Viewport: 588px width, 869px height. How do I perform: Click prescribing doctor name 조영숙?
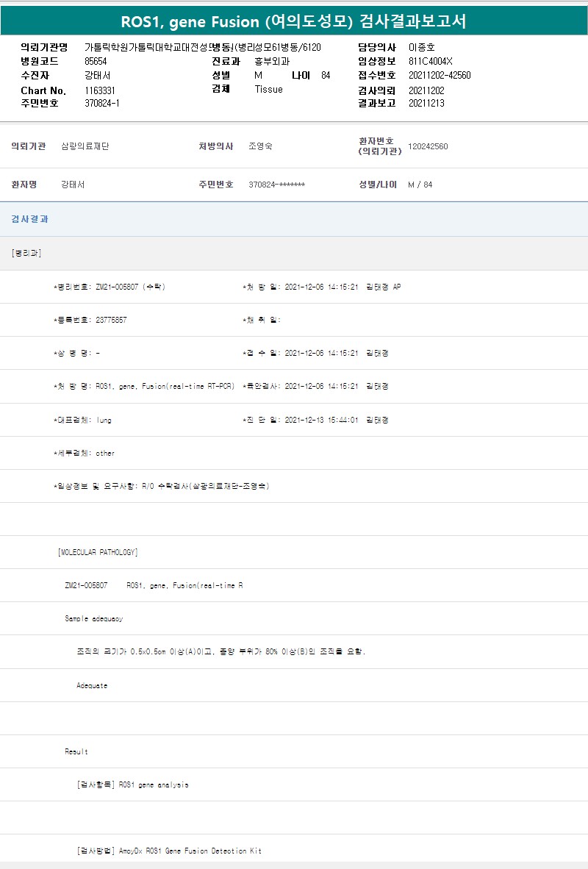coord(260,146)
